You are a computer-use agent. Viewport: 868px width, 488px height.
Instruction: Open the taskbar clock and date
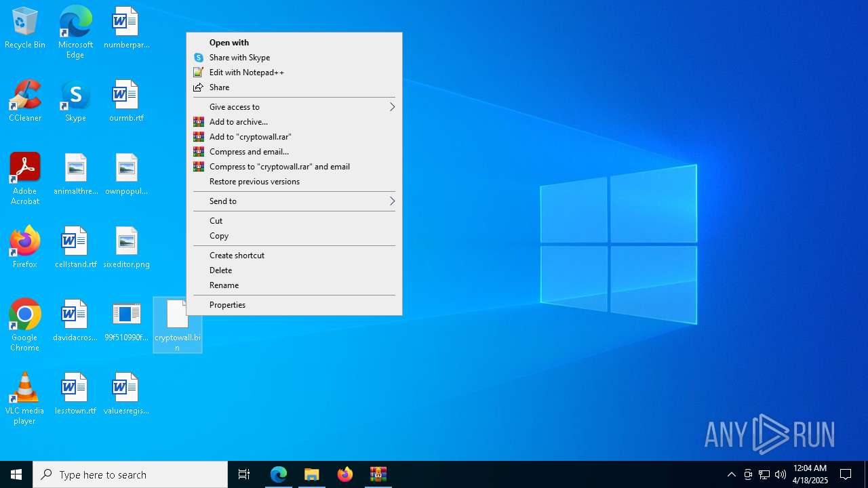[810, 474]
